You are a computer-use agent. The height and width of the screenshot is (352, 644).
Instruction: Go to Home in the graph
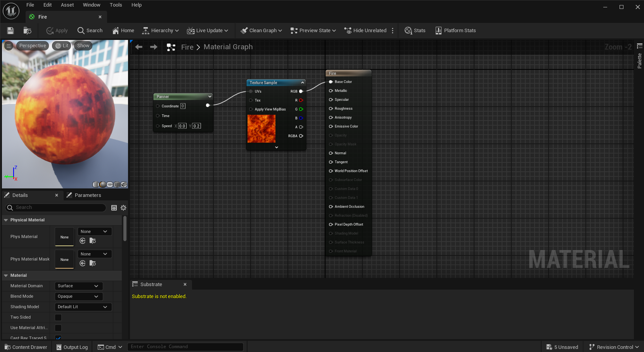click(123, 31)
